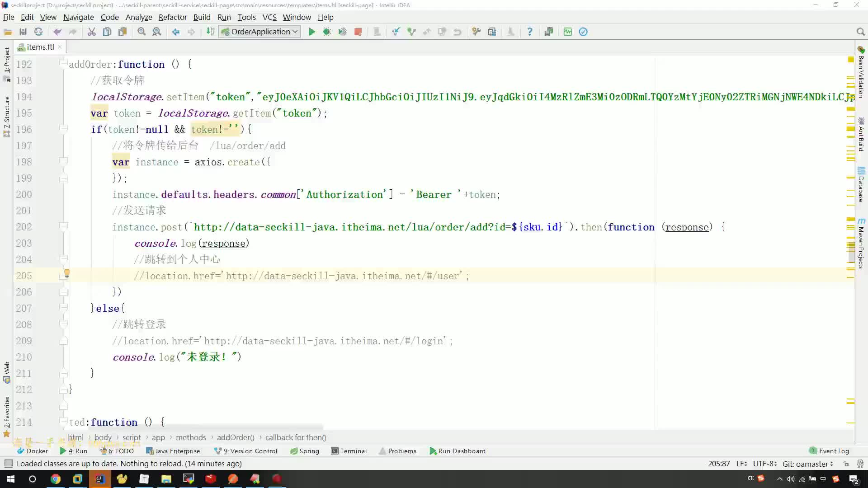The image size is (868, 488).
Task: Click the Paste toolbar icon
Action: click(x=123, y=32)
